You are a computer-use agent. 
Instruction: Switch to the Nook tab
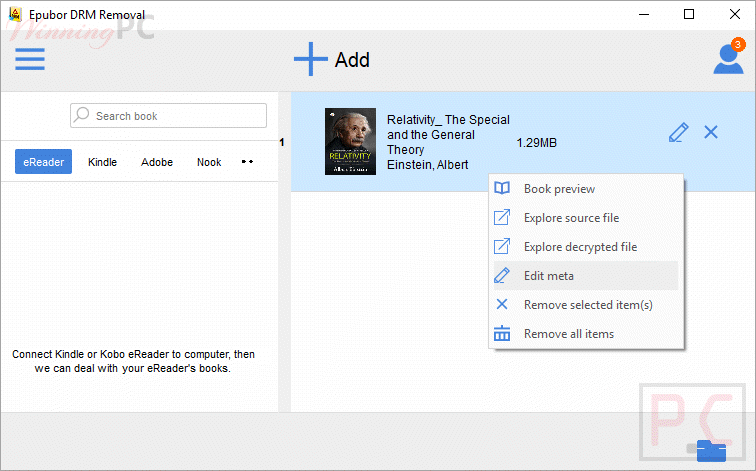pyautogui.click(x=209, y=162)
